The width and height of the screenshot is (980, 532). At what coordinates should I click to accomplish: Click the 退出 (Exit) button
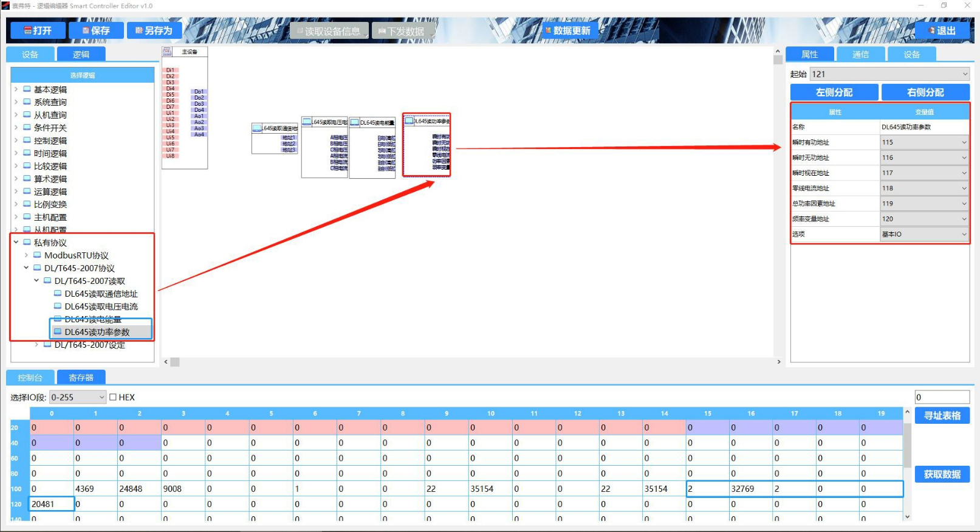point(942,30)
